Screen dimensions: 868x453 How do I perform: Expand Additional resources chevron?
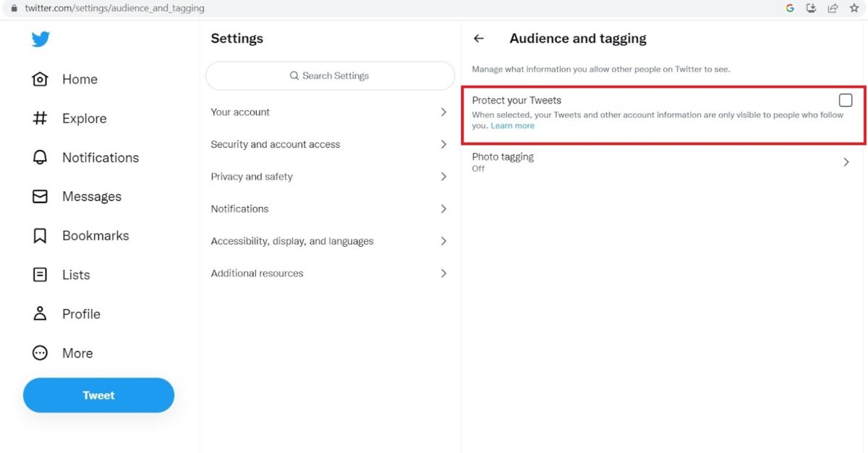coord(443,274)
